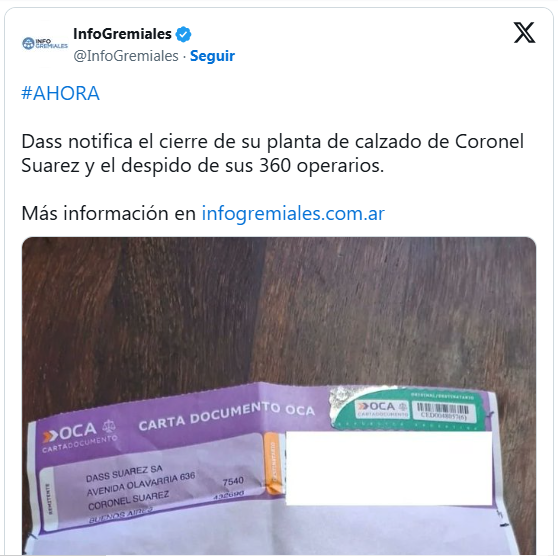Image resolution: width=558 pixels, height=556 pixels.
Task: Open the X logo link
Action: point(524,33)
